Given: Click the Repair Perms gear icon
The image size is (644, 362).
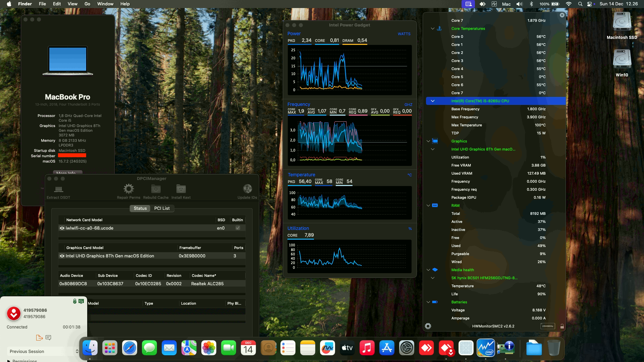Looking at the screenshot, I should coord(128,189).
